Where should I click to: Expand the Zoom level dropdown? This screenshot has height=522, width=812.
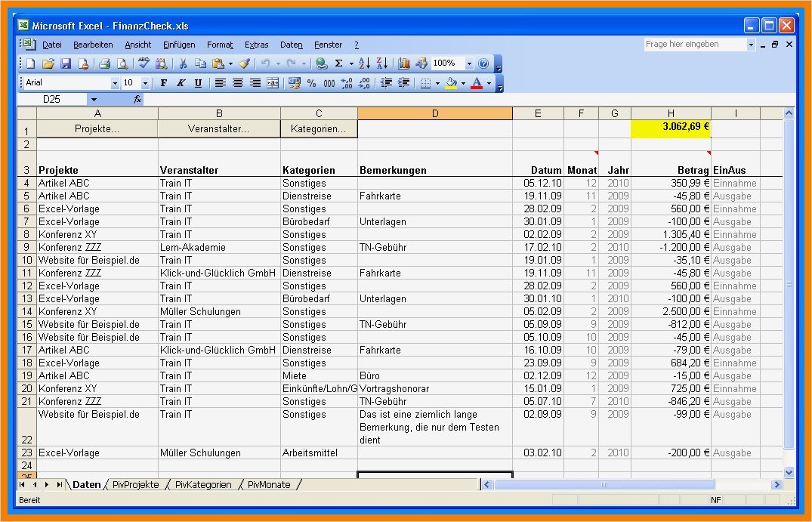(x=468, y=64)
